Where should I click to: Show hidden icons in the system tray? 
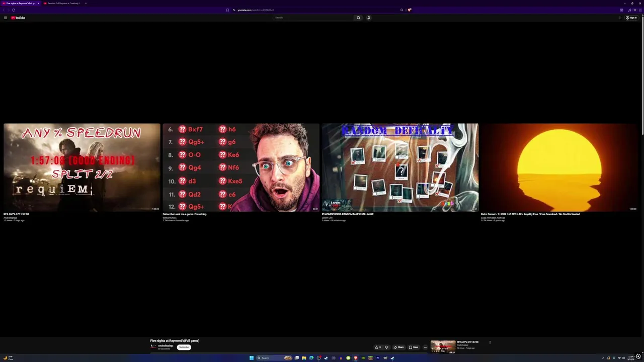coord(603,358)
